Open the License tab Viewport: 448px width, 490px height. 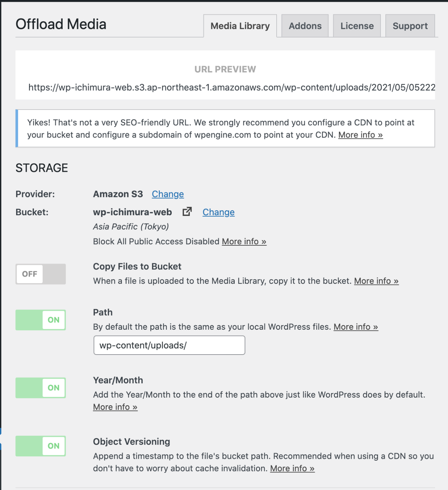tap(357, 26)
